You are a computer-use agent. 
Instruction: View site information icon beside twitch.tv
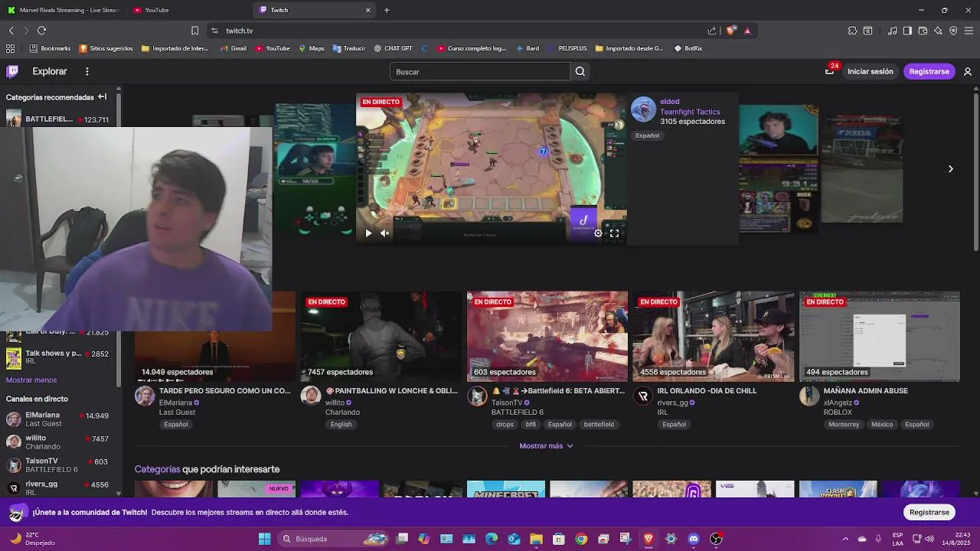(214, 31)
